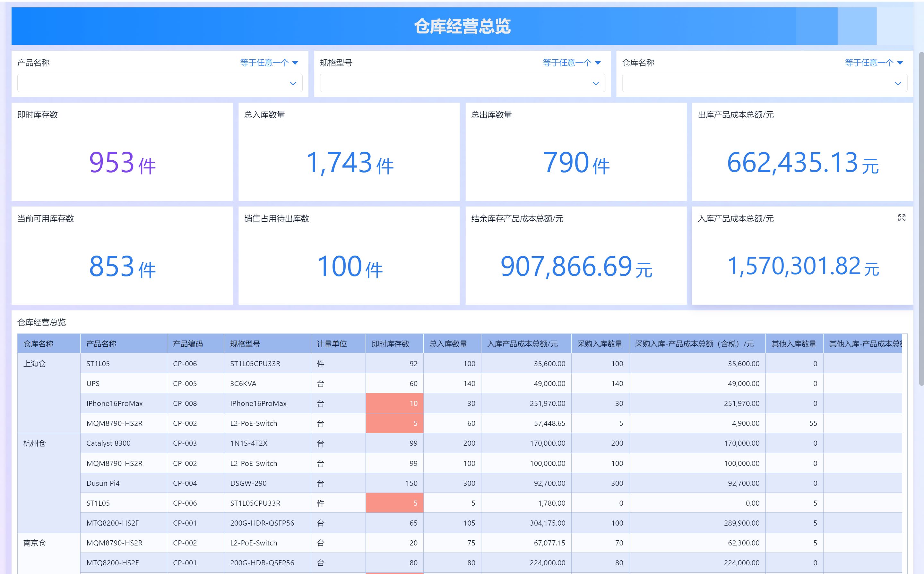
Task: Click the 即时库存数 column header
Action: (x=390, y=344)
